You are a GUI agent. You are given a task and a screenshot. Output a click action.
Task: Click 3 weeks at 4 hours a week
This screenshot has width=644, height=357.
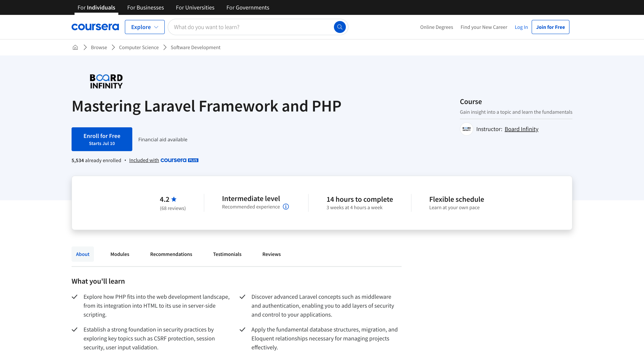point(354,208)
